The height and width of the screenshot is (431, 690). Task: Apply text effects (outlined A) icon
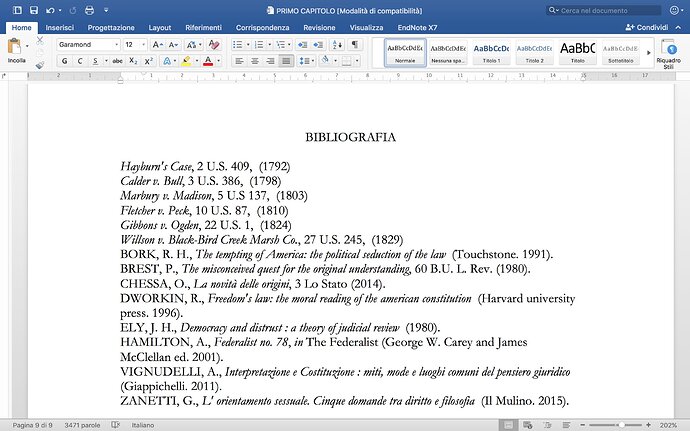[x=167, y=61]
